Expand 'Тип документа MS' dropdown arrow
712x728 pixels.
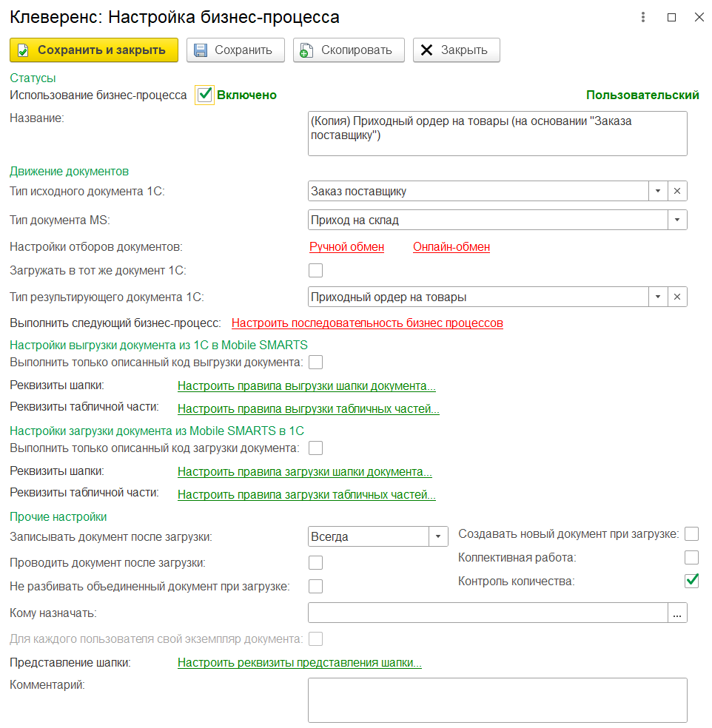coord(678,220)
